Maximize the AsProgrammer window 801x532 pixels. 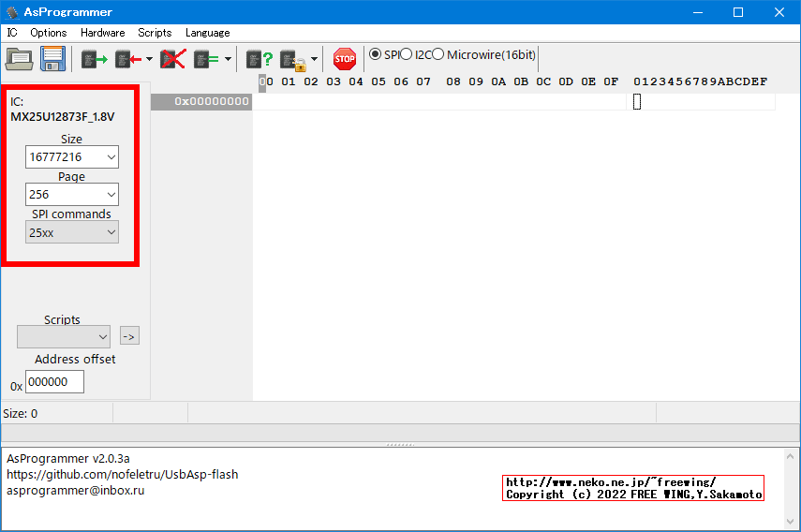(738, 12)
